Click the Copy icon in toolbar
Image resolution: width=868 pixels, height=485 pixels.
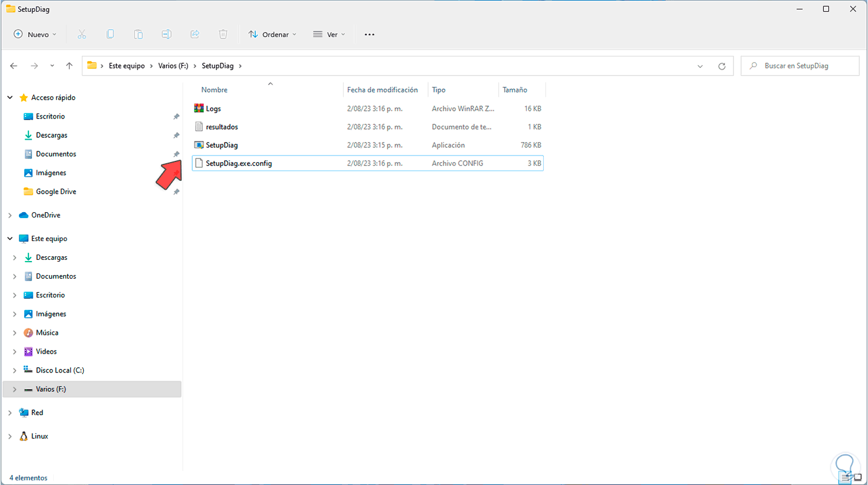coord(110,34)
